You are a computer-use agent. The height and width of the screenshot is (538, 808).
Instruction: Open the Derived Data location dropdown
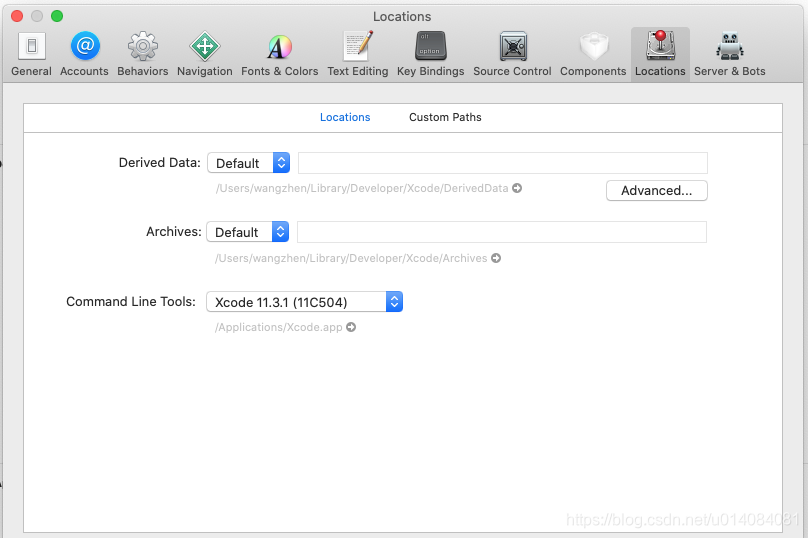(x=248, y=163)
